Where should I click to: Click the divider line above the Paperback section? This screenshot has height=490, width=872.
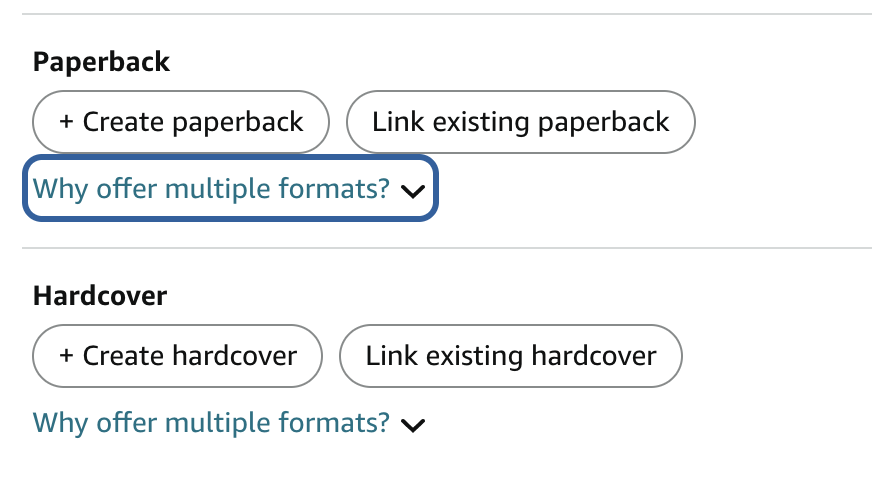coord(446,14)
